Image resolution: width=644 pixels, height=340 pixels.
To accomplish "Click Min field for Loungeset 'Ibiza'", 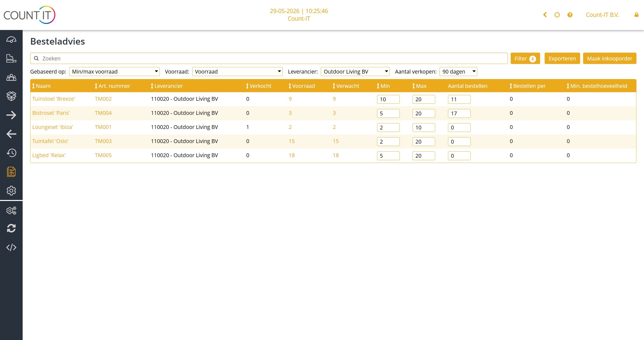I will click(388, 127).
